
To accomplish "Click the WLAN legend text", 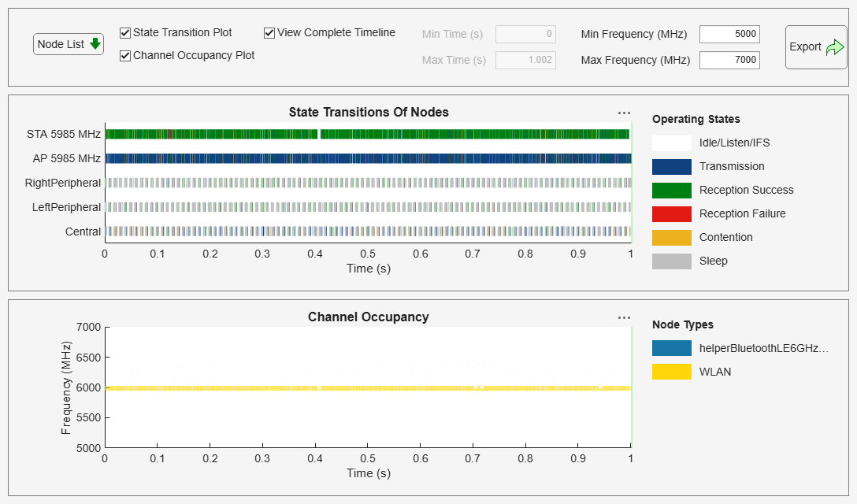I will point(715,372).
